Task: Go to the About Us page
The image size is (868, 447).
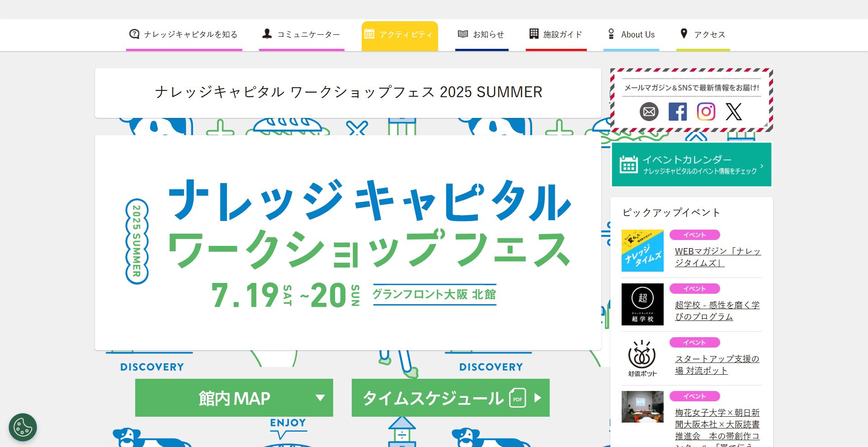Action: coord(631,35)
